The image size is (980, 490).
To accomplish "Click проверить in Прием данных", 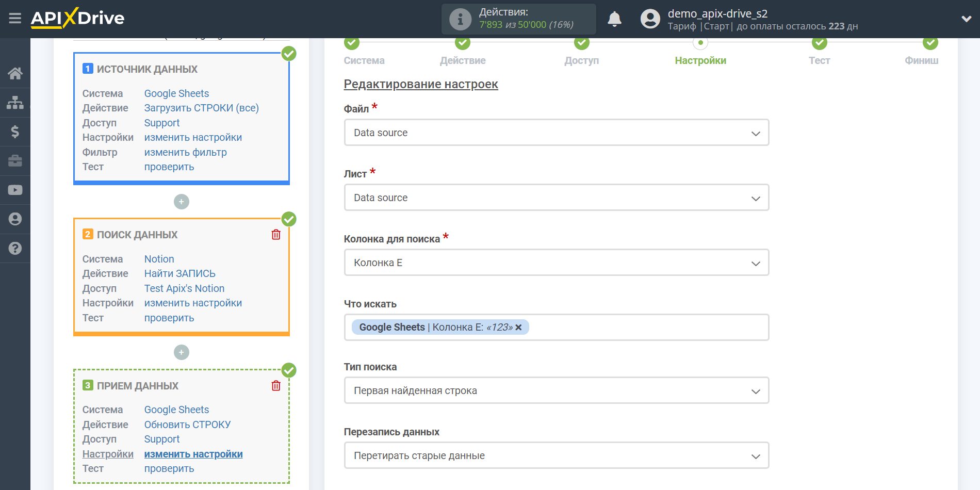I will click(x=169, y=468).
